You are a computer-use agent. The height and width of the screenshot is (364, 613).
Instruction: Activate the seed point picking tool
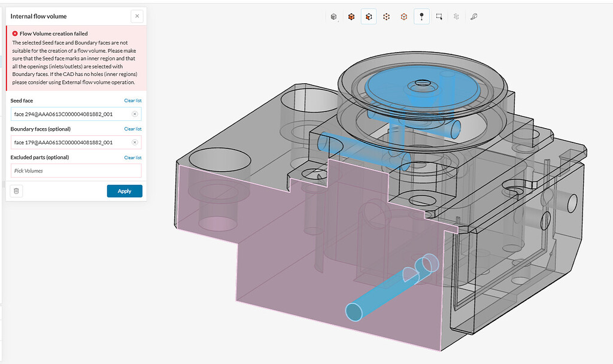pyautogui.click(x=421, y=17)
